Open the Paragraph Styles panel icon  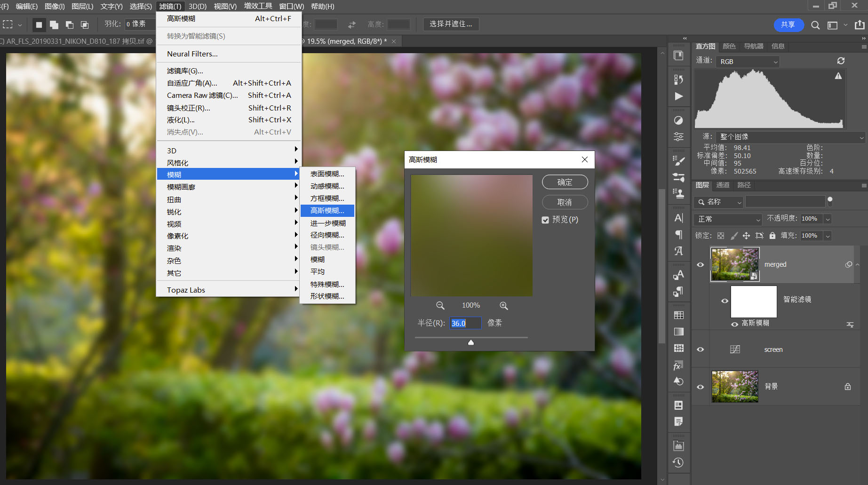tap(678, 292)
